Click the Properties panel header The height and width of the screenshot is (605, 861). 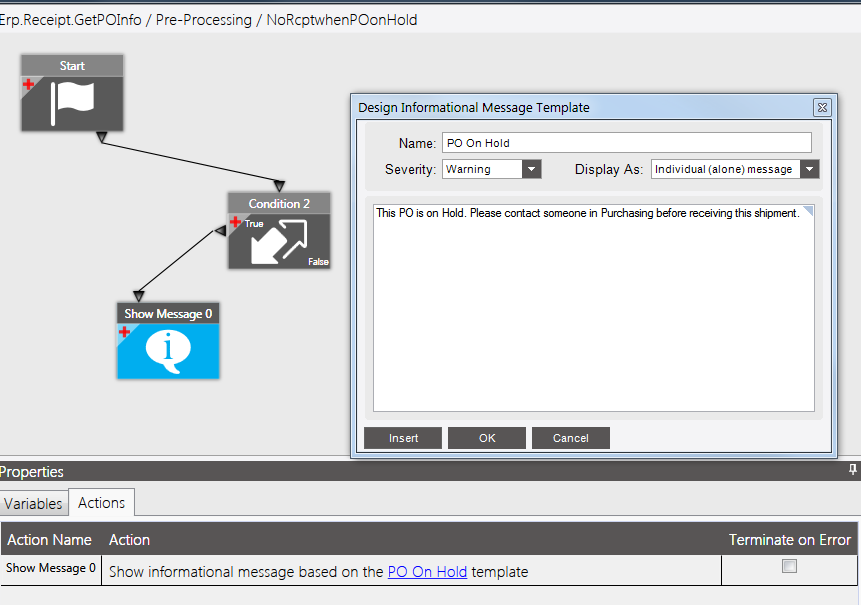[x=428, y=472]
